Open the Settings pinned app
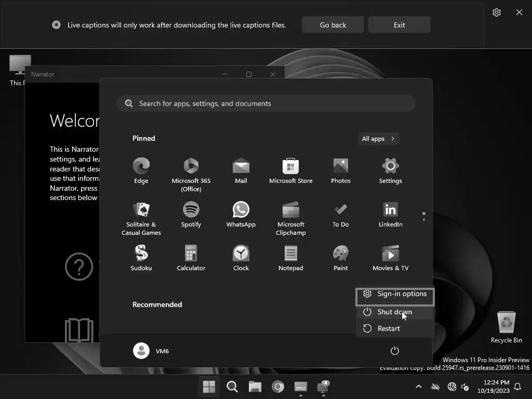 (x=391, y=170)
